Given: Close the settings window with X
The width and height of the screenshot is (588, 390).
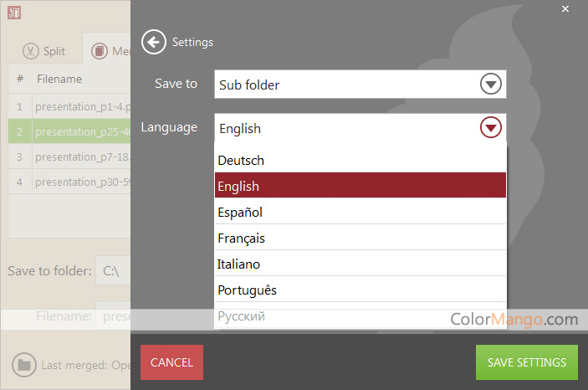Looking at the screenshot, I should (x=565, y=9).
